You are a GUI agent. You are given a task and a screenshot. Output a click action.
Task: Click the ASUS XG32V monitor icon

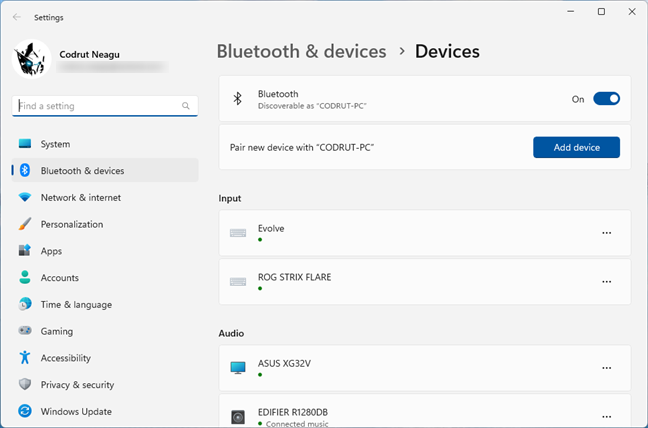tap(238, 368)
